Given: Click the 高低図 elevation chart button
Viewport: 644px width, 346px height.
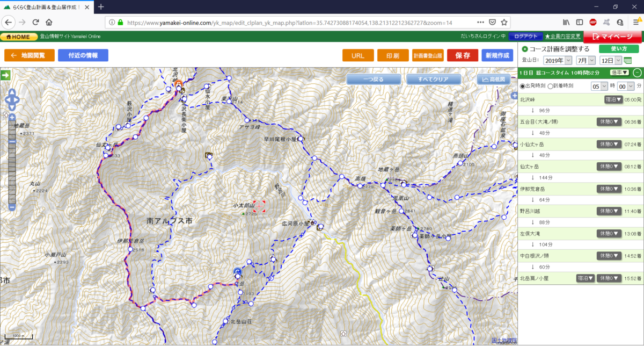Looking at the screenshot, I should click(x=494, y=79).
